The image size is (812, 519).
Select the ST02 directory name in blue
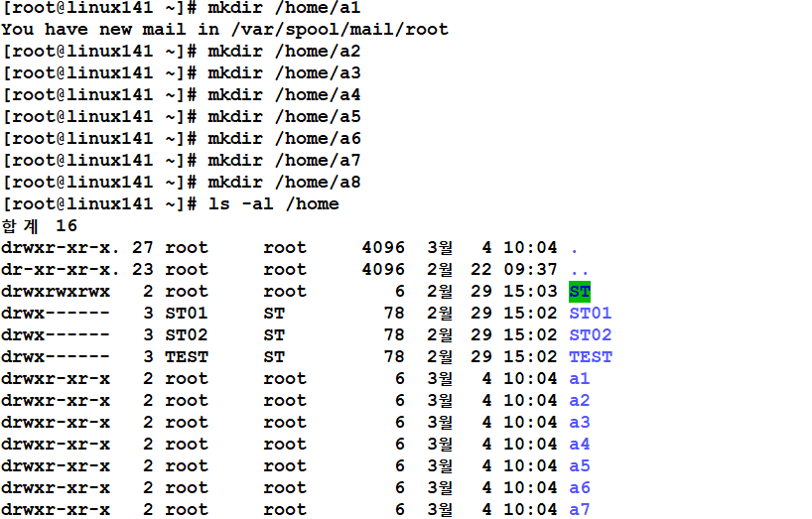click(591, 335)
